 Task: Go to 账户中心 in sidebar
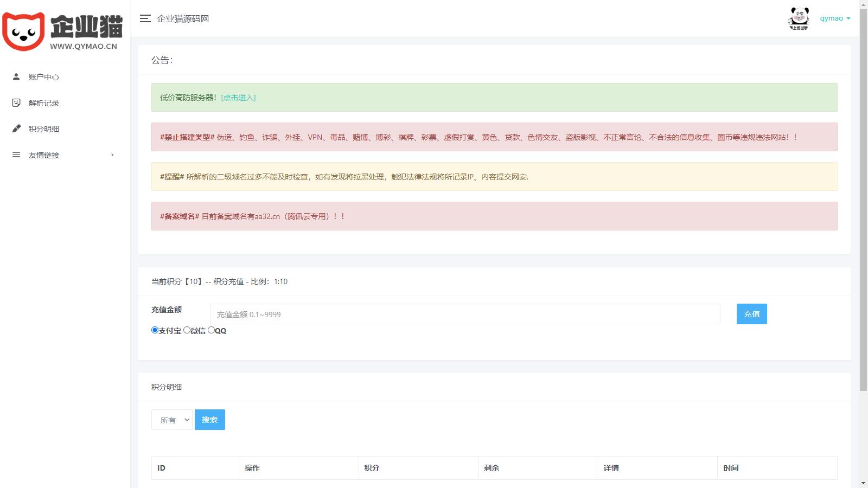(x=44, y=77)
